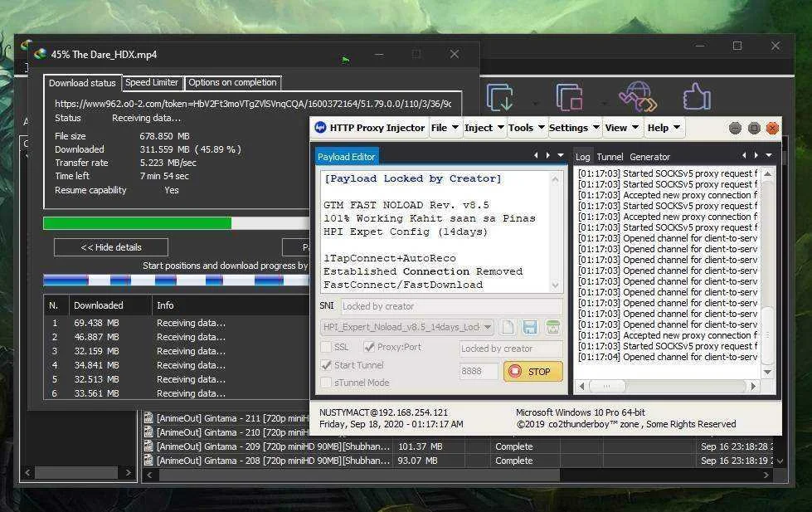The height and width of the screenshot is (512, 812).
Task: Click the payload text area scrollbar down arrow
Action: click(x=555, y=285)
